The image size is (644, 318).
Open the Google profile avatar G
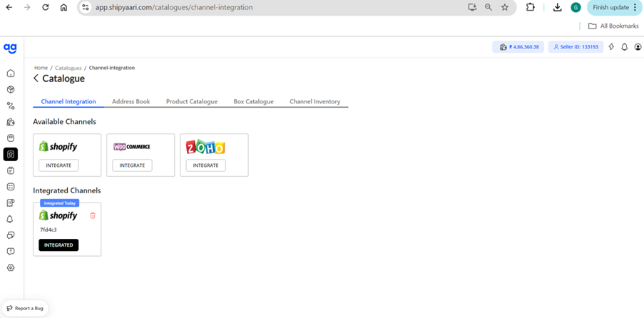[576, 7]
